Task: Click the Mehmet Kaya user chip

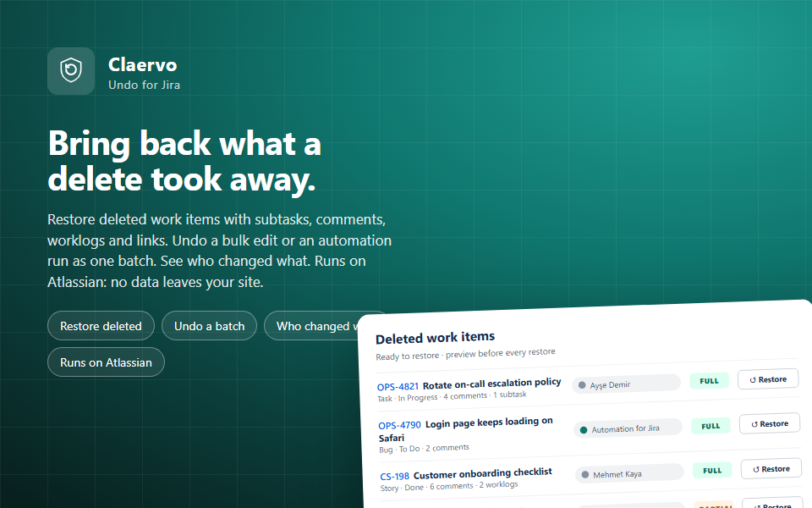Action: [x=629, y=474]
